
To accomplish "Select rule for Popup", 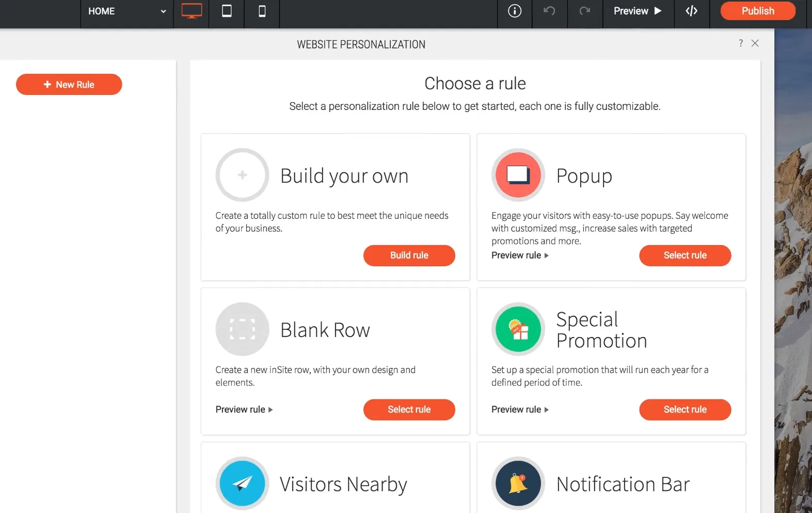I will pyautogui.click(x=685, y=255).
